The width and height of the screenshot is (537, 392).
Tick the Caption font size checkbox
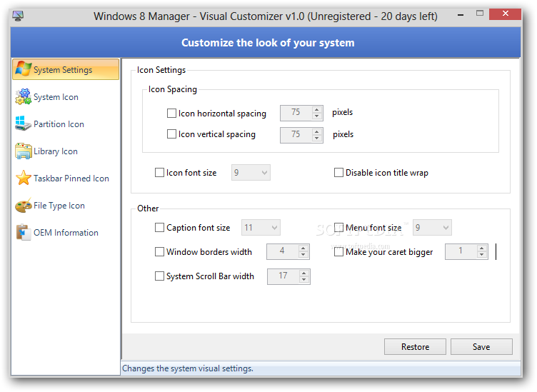pyautogui.click(x=159, y=227)
